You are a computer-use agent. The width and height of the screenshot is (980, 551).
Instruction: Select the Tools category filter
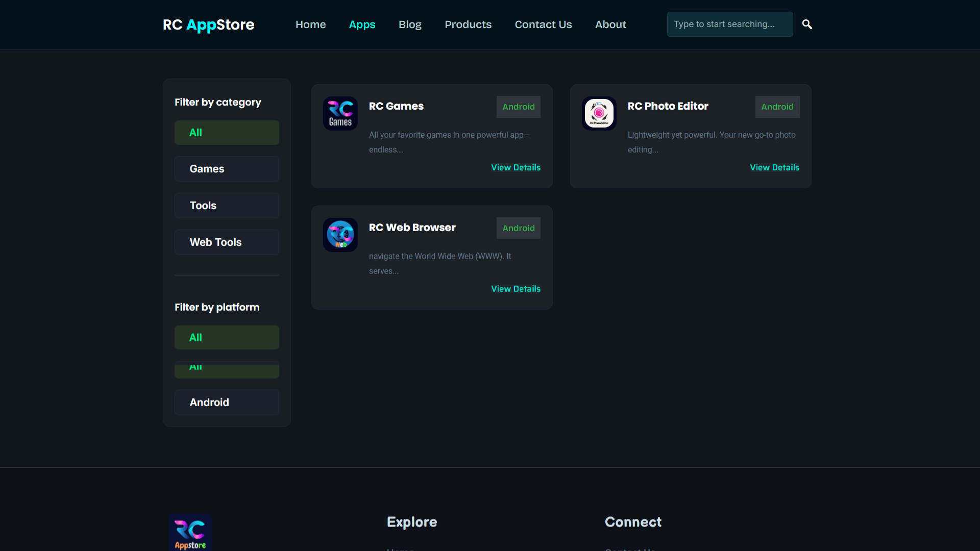pos(227,206)
